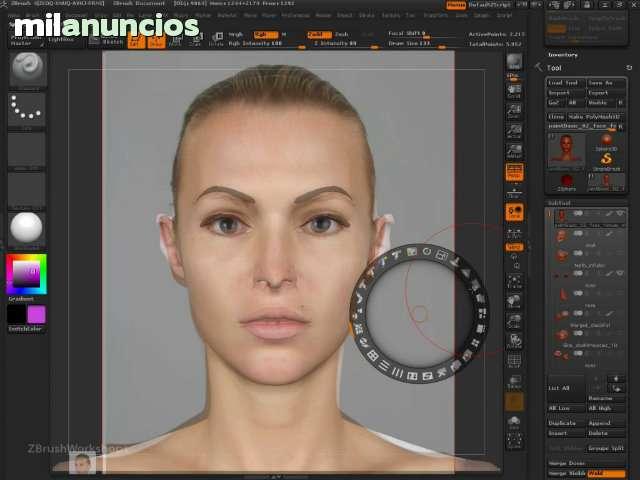Open the empty Alpha slot
This screenshot has height=480, width=640.
[x=27, y=149]
